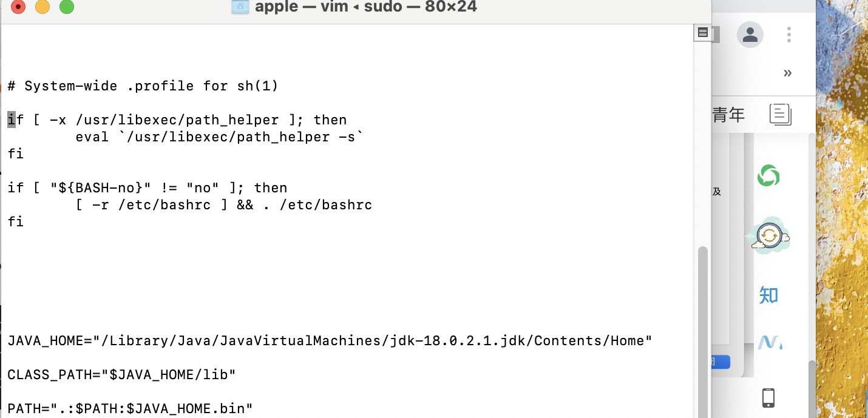Expand the hidden bookmarks chevron

[x=787, y=73]
